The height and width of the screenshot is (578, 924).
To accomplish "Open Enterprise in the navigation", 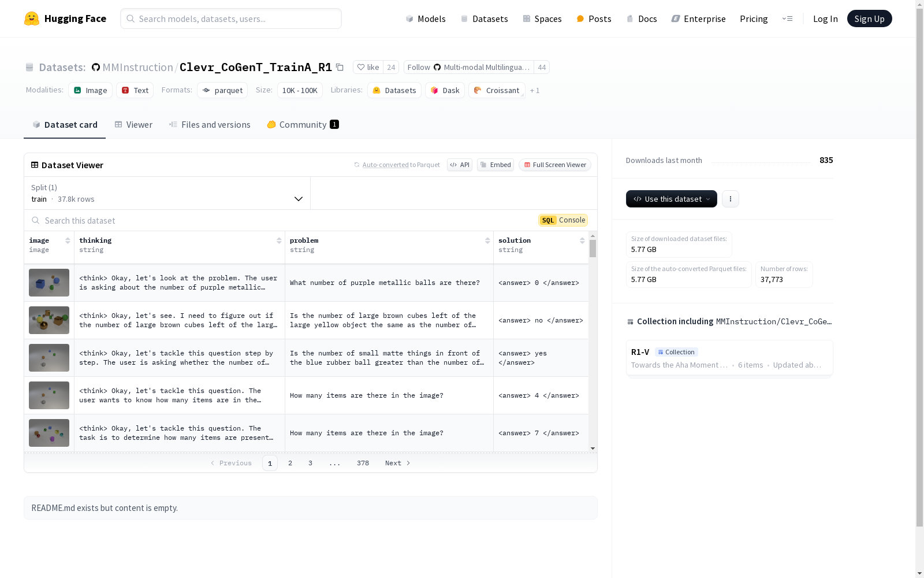I will [699, 18].
